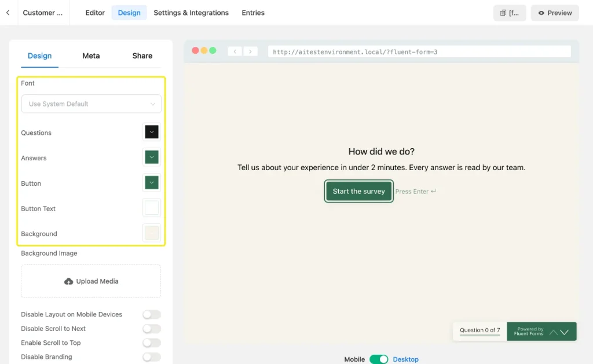Click the How did we do? heading
Image resolution: width=593 pixels, height=364 pixels.
[381, 152]
